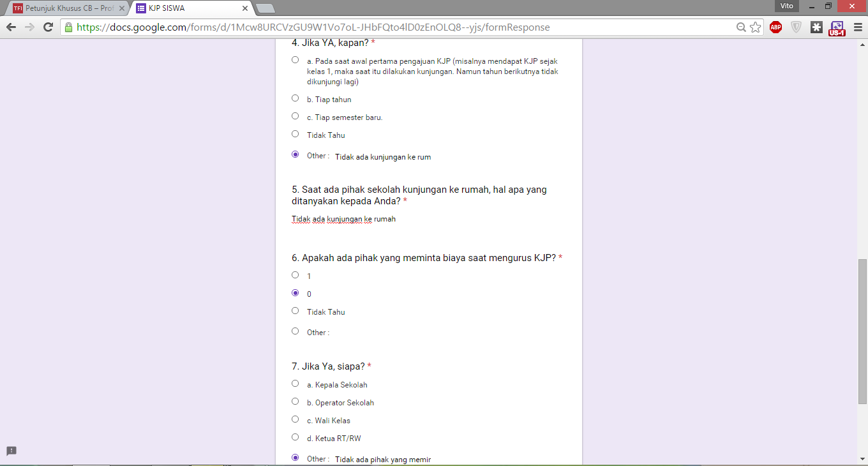Click question text '6. Apakah ada pihak yang meminta biaya'
Viewport: 868px width, 466px height.
click(424, 258)
